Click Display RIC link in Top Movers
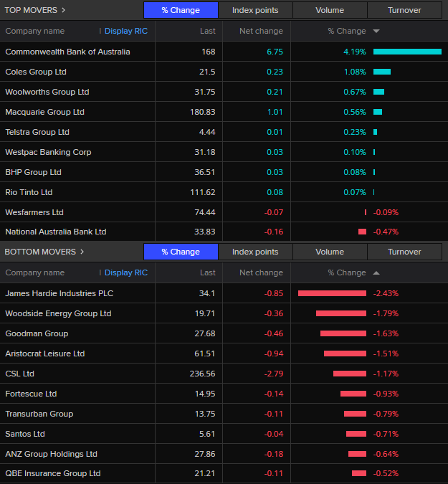Screen dimensions: 448x484 126,31
